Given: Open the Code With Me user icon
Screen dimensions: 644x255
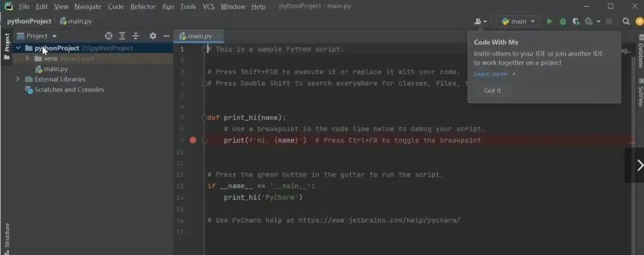Looking at the screenshot, I should tap(478, 21).
